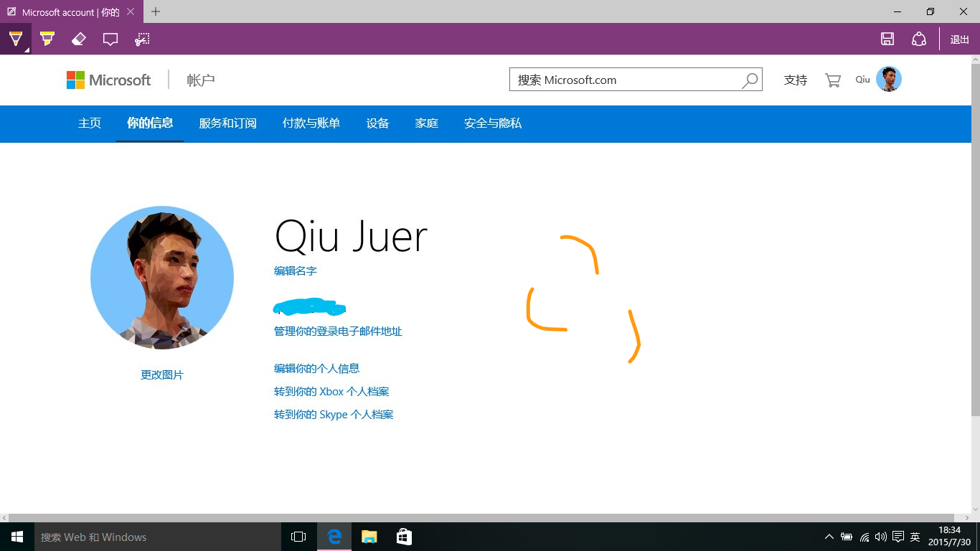The width and height of the screenshot is (980, 551).
Task: Click the account profile picture
Action: pyautogui.click(x=889, y=79)
